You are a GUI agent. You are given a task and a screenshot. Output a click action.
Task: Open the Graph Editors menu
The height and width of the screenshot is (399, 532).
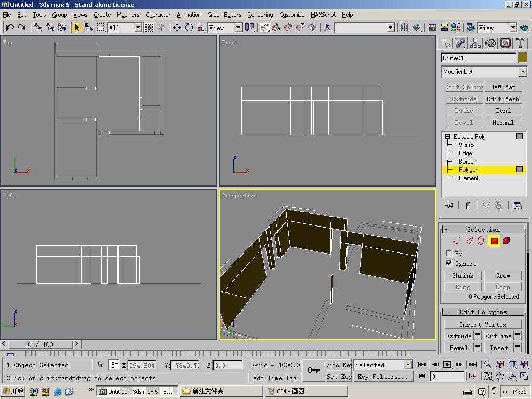click(224, 15)
